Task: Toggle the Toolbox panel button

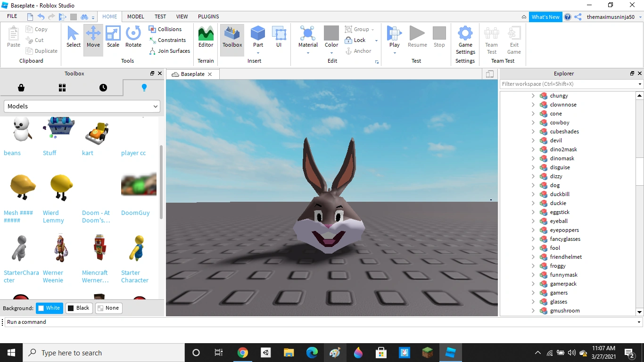Action: [x=232, y=37]
